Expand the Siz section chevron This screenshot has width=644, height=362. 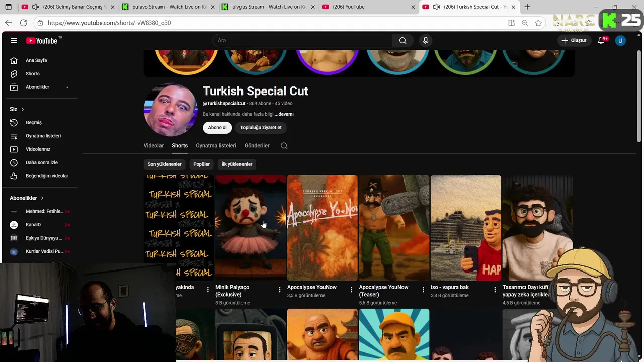22,109
